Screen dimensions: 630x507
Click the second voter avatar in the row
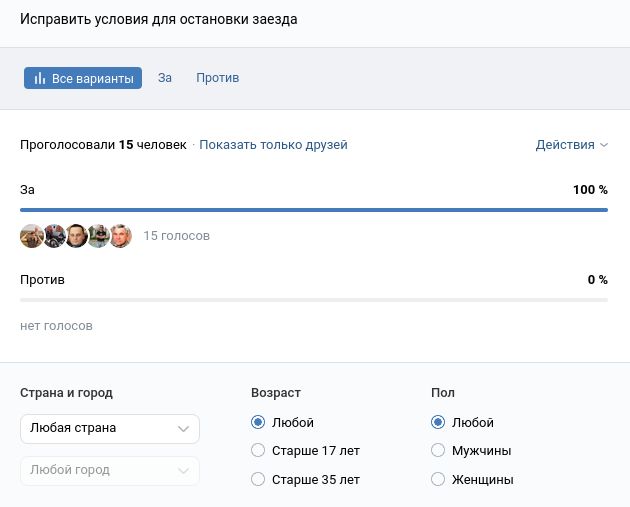click(54, 236)
